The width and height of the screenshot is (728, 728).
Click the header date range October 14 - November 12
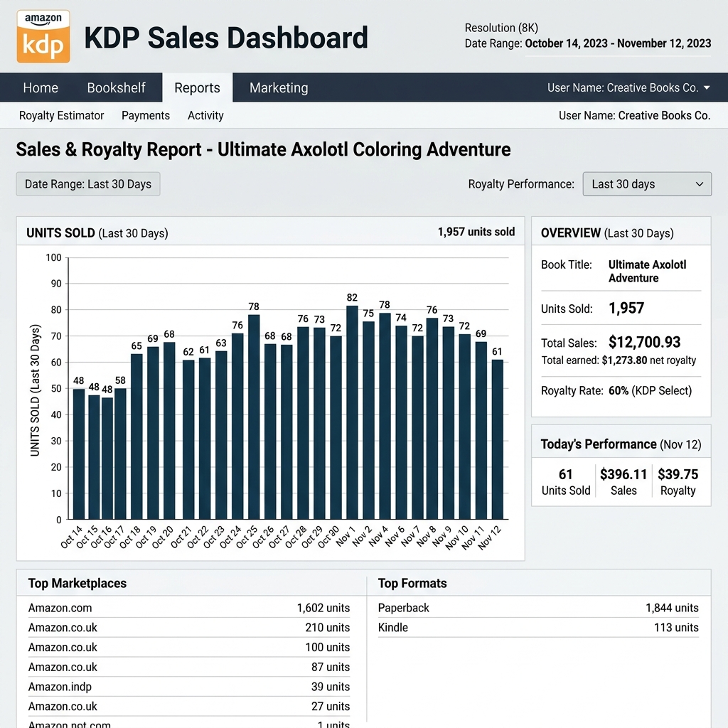coord(618,43)
